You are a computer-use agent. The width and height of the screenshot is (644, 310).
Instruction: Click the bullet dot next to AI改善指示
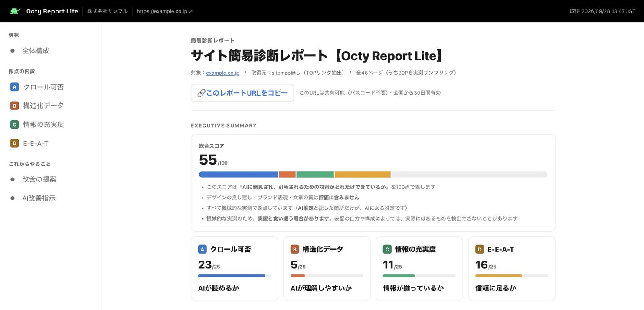tap(13, 198)
